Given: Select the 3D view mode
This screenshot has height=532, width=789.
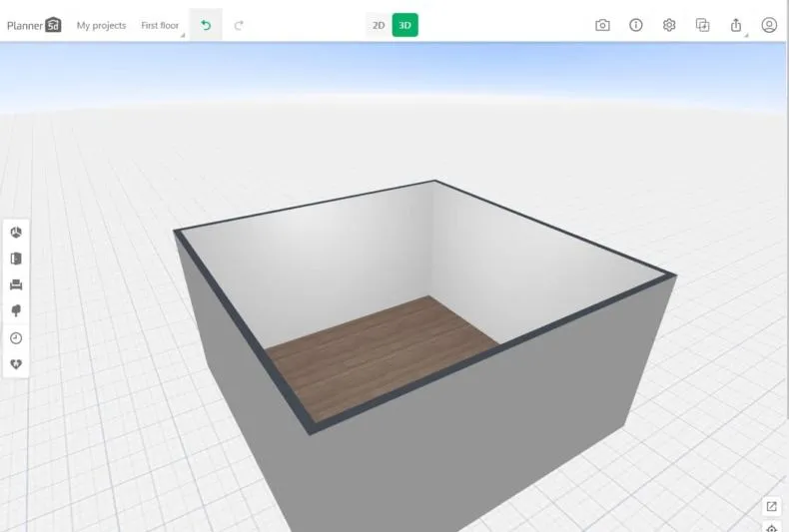Looking at the screenshot, I should click(x=405, y=25).
